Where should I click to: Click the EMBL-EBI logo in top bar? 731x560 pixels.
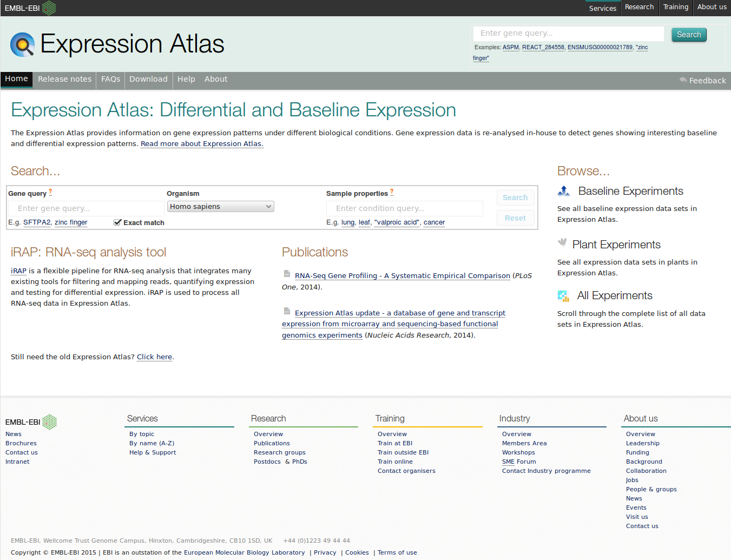coord(30,8)
